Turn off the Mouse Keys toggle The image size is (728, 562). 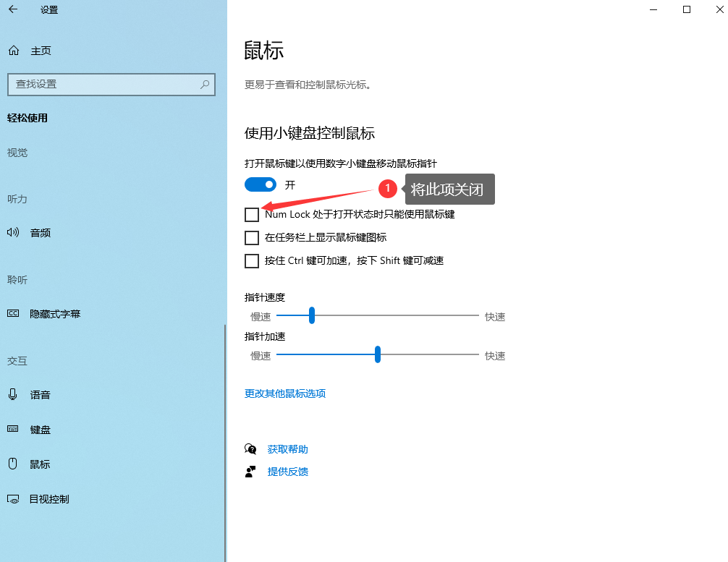click(261, 184)
